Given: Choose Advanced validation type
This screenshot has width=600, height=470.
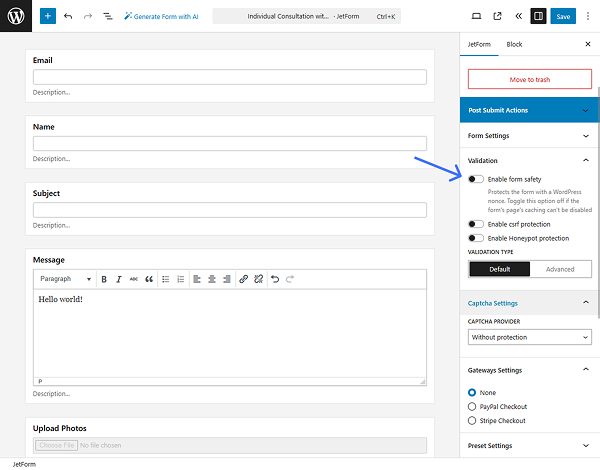Looking at the screenshot, I should click(560, 269).
